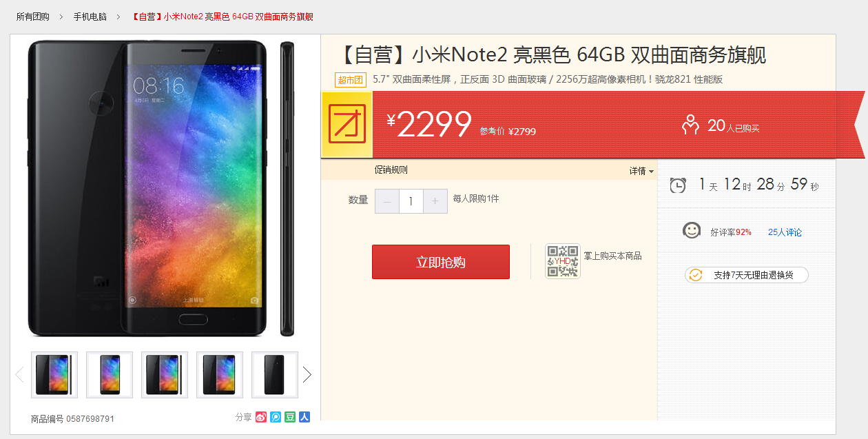Viewport: 868px width, 439px height.
Task: Increase quantity with plus button
Action: (x=435, y=201)
